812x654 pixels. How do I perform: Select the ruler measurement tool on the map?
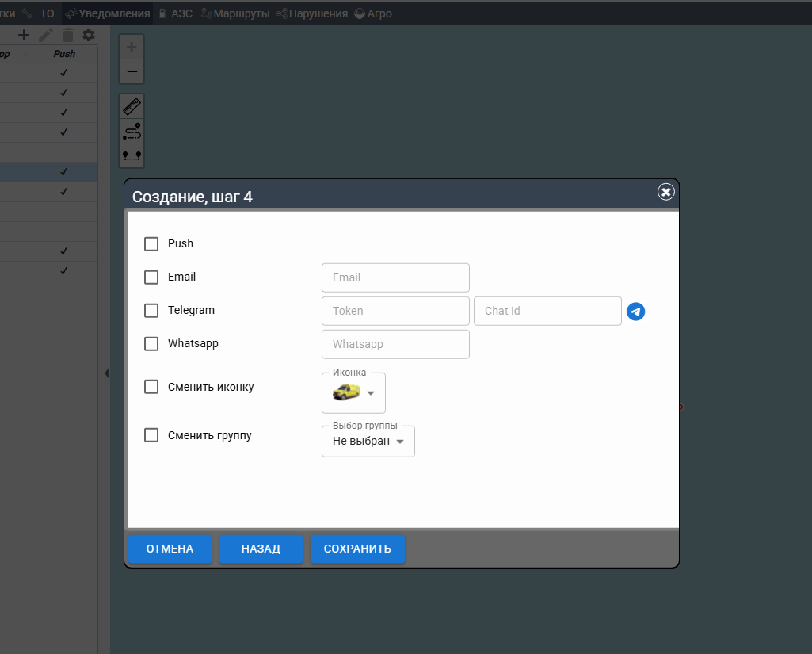132,106
